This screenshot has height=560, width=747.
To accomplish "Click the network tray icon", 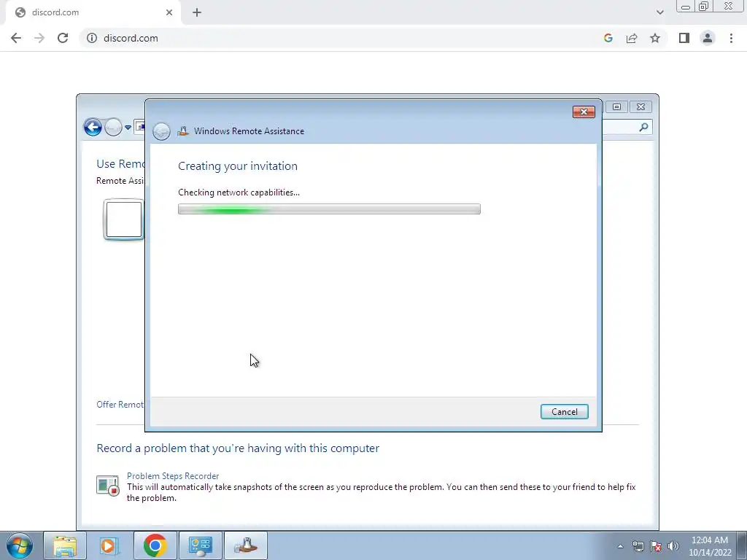I will [x=638, y=546].
